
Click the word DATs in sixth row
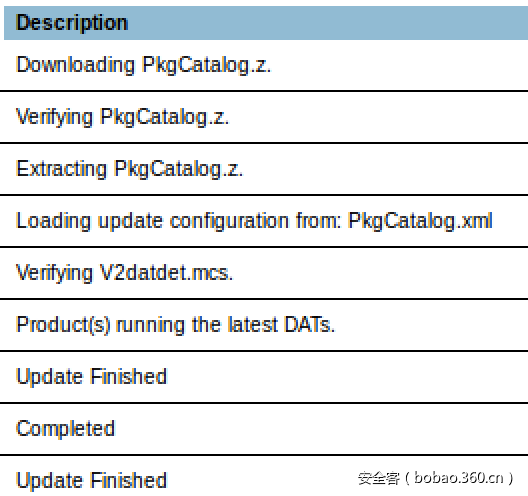(x=307, y=325)
